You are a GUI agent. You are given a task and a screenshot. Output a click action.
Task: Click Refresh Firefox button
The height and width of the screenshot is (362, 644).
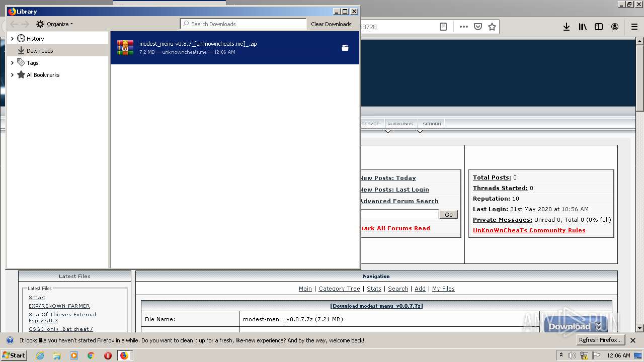point(601,340)
